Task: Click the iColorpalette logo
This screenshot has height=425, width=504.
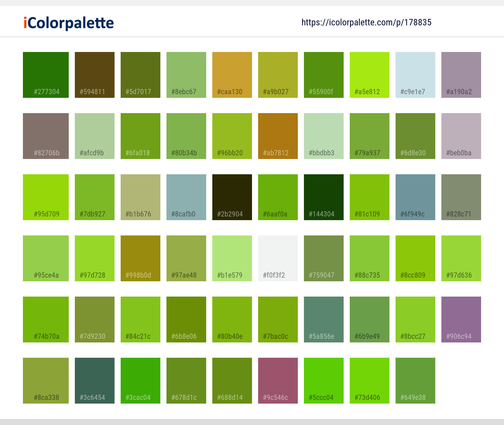Action: 69,23
